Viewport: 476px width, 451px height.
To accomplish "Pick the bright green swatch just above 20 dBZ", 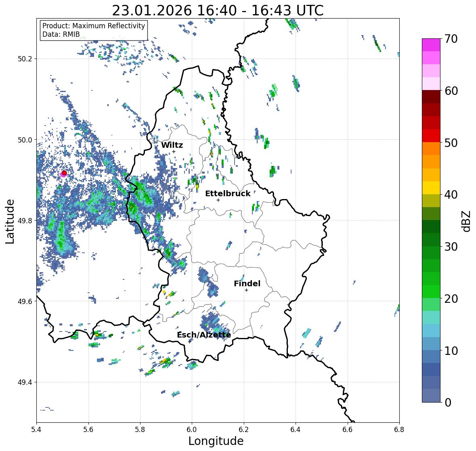I will pyautogui.click(x=431, y=292).
